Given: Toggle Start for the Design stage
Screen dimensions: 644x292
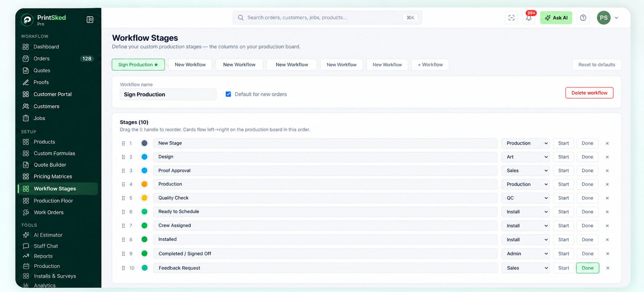Looking at the screenshot, I should point(563,157).
